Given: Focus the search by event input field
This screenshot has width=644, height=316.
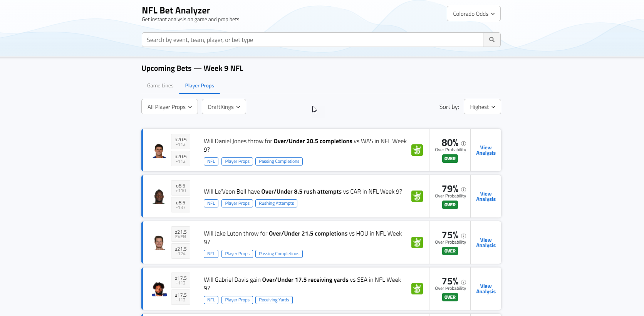Looking at the screenshot, I should click(312, 40).
